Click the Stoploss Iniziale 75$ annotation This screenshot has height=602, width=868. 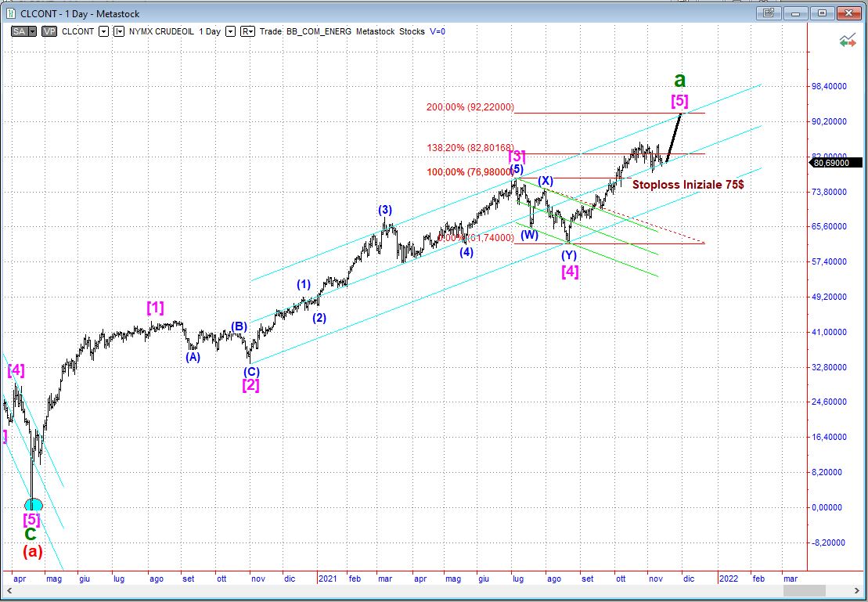[x=688, y=185]
